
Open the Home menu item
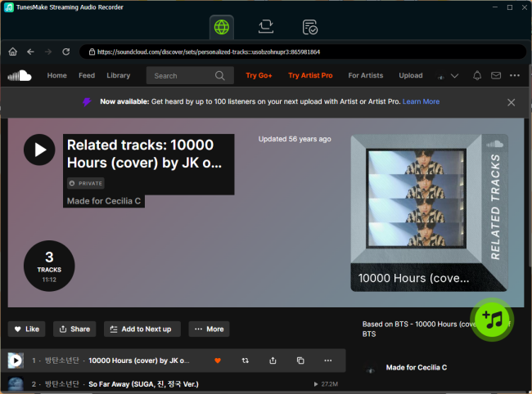56,75
